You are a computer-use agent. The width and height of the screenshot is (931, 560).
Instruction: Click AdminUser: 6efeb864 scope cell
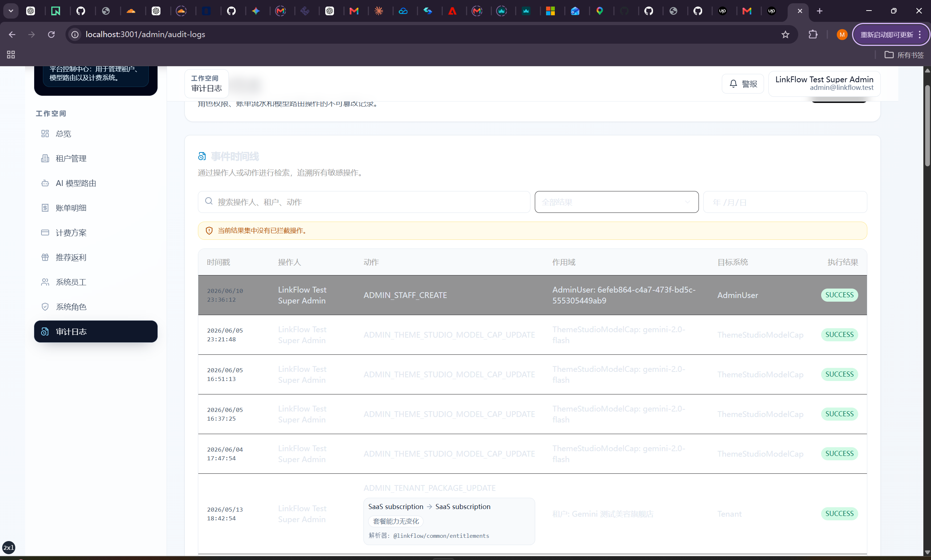pyautogui.click(x=624, y=295)
